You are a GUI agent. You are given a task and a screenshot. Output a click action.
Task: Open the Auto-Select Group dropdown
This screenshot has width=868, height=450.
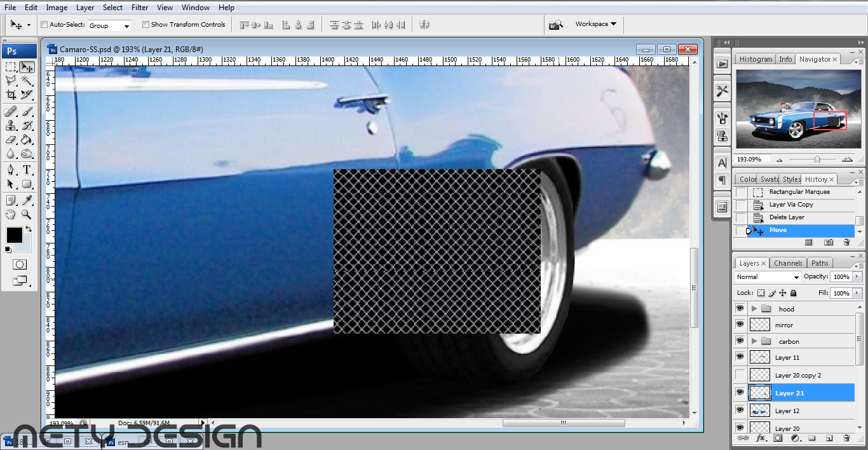109,25
